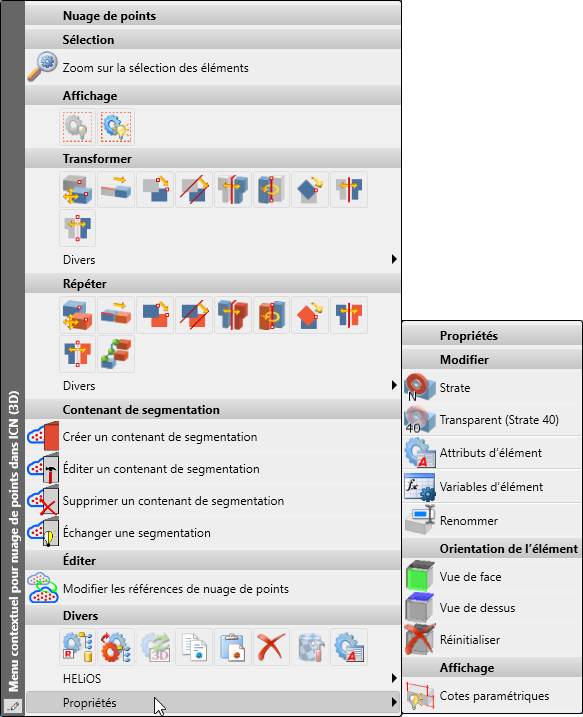Screen dimensions: 583x717
Task: Click red X delete icon in Divers
Action: click(x=271, y=647)
